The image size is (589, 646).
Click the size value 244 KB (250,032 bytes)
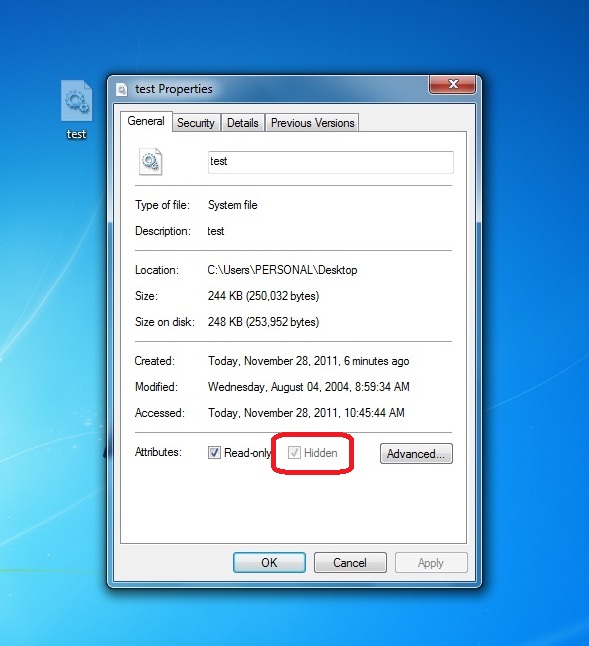[263, 296]
